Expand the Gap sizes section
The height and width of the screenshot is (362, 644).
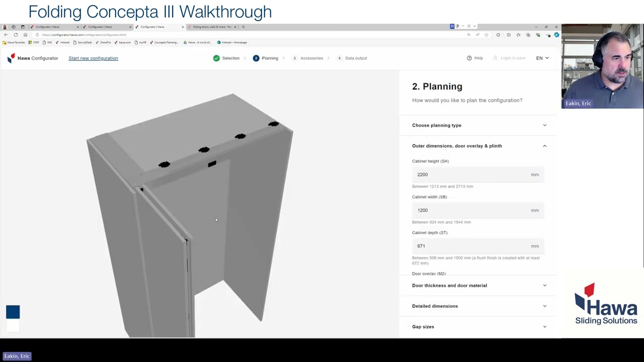[478, 327]
